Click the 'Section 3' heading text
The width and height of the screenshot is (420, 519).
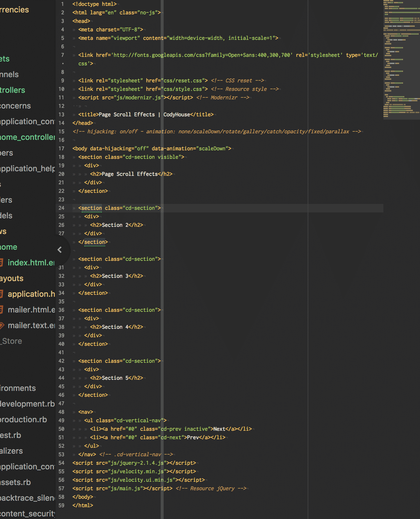(115, 276)
